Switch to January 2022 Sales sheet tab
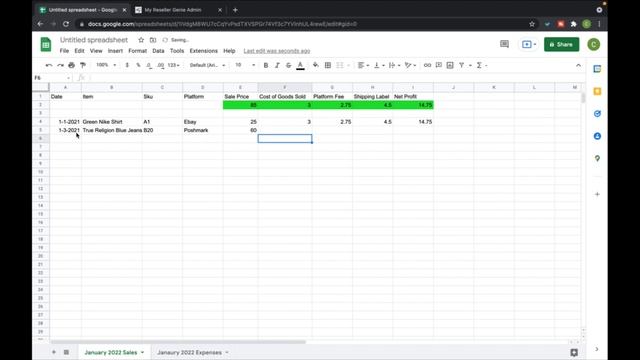Viewport: 640px width, 360px height. pyautogui.click(x=114, y=352)
